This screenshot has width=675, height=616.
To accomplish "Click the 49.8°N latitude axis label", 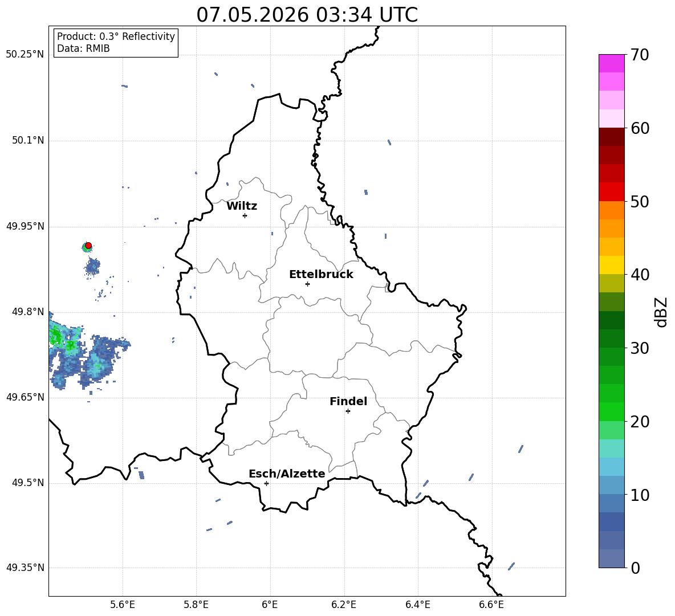I will (x=26, y=312).
